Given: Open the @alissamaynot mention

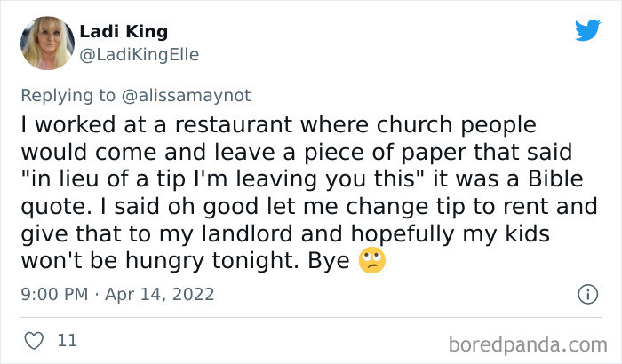Looking at the screenshot, I should click(x=186, y=95).
